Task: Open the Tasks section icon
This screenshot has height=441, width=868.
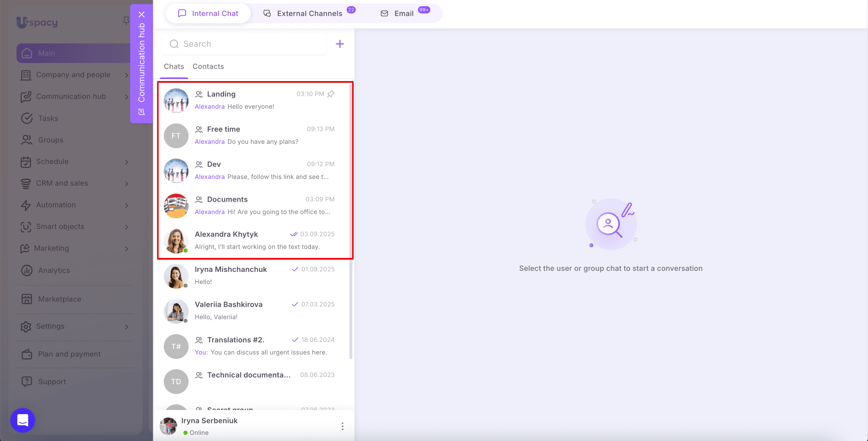Action: 27,118
